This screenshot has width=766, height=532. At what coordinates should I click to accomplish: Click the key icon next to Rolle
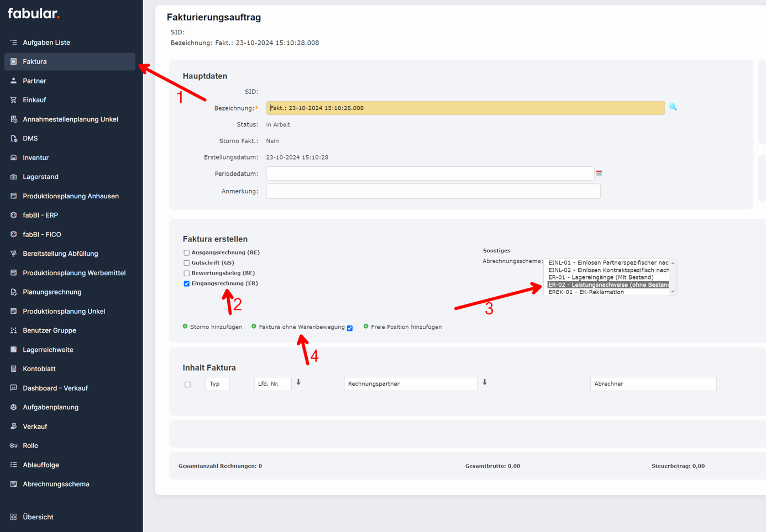click(12, 445)
